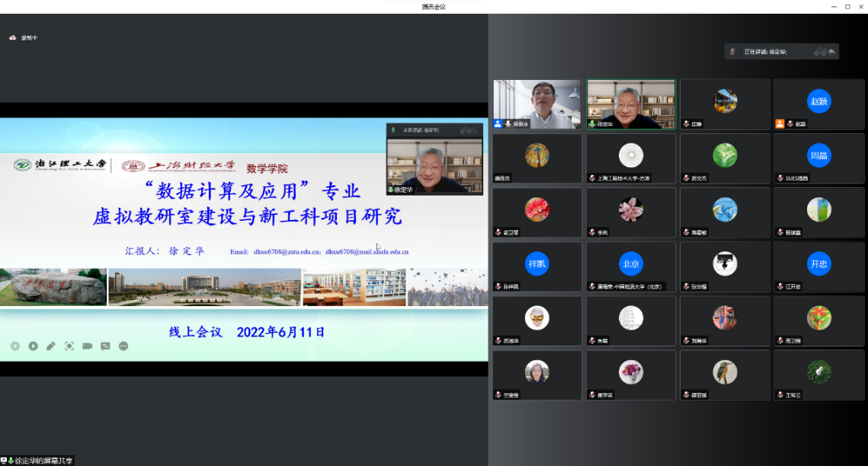Image resolution: width=868 pixels, height=466 pixels.
Task: Click the green mic icon on 徐定华's video tile
Action: click(x=592, y=123)
